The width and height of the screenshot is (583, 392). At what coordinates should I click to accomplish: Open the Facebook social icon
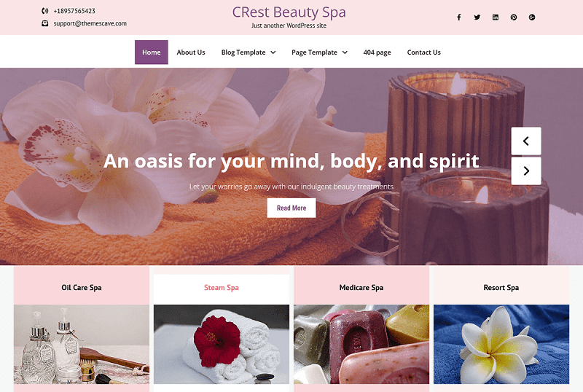[x=459, y=17]
